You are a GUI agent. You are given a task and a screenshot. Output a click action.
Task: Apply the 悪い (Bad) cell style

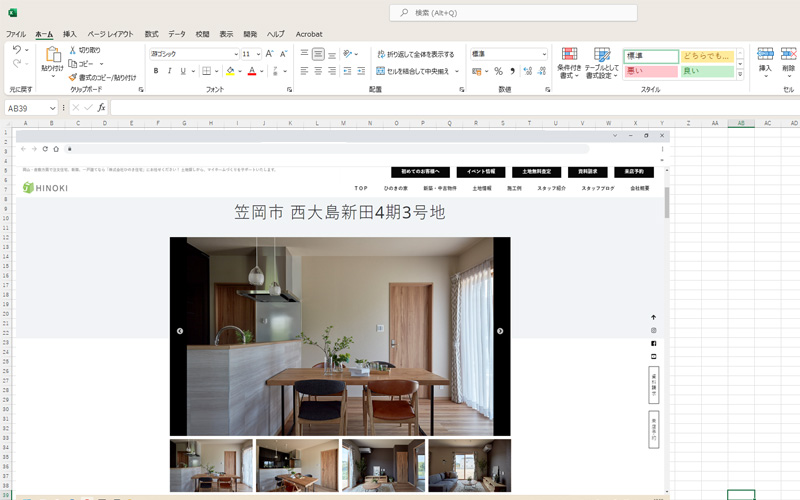650,71
